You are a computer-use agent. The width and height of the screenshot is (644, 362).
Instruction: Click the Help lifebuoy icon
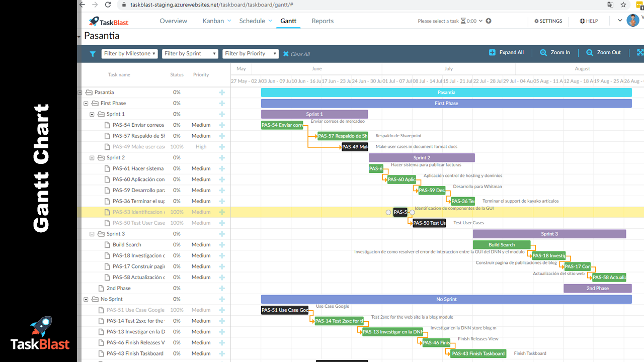[x=582, y=21]
